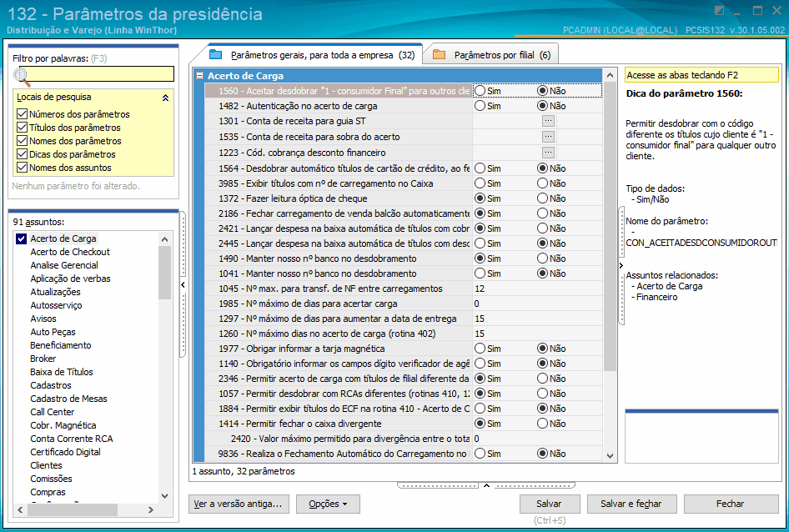Click 'Salvar e fechar' button
Screen dimensions: 789x532
pos(631,504)
